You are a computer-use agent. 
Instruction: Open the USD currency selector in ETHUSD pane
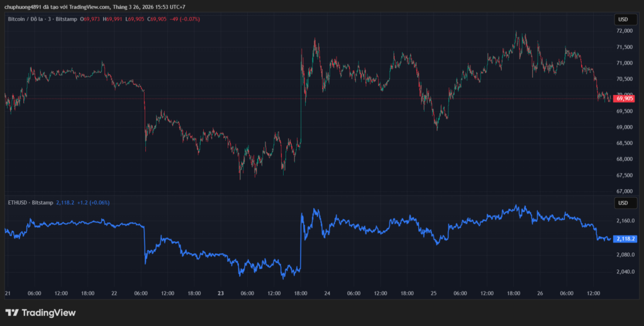[x=623, y=203]
